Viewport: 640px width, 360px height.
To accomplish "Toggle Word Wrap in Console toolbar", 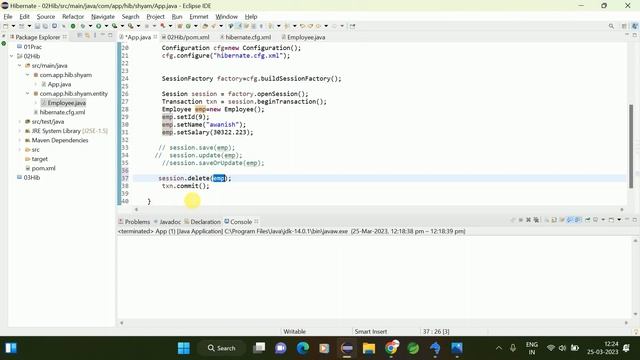I will (x=562, y=220).
